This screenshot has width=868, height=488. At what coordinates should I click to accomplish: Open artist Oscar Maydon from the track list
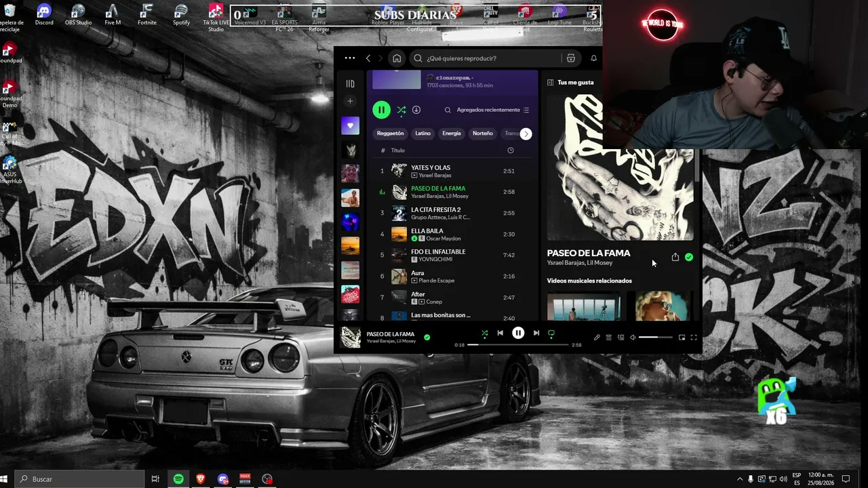click(443, 239)
